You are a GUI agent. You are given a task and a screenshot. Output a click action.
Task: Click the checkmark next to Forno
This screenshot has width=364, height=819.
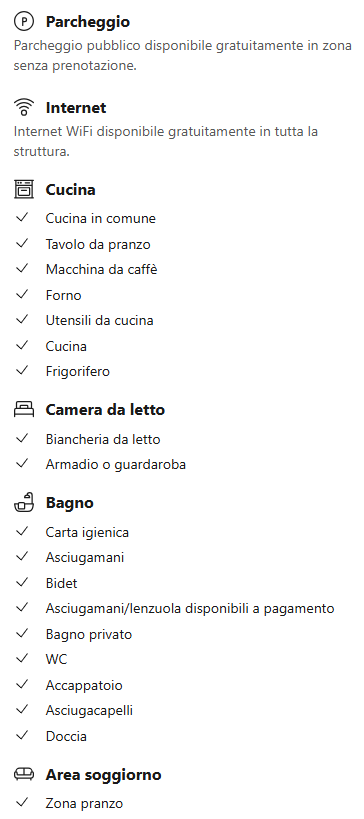point(21,295)
